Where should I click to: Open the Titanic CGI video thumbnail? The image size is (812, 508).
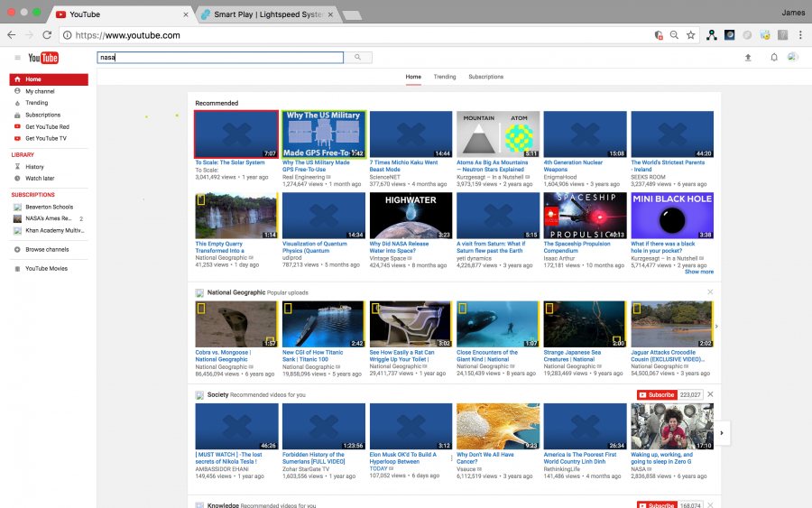pyautogui.click(x=324, y=324)
